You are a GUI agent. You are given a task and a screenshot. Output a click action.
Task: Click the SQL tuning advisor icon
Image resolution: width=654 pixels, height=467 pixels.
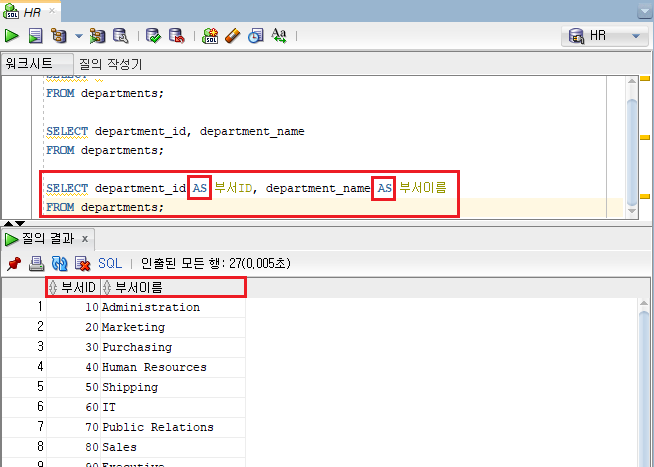121,36
